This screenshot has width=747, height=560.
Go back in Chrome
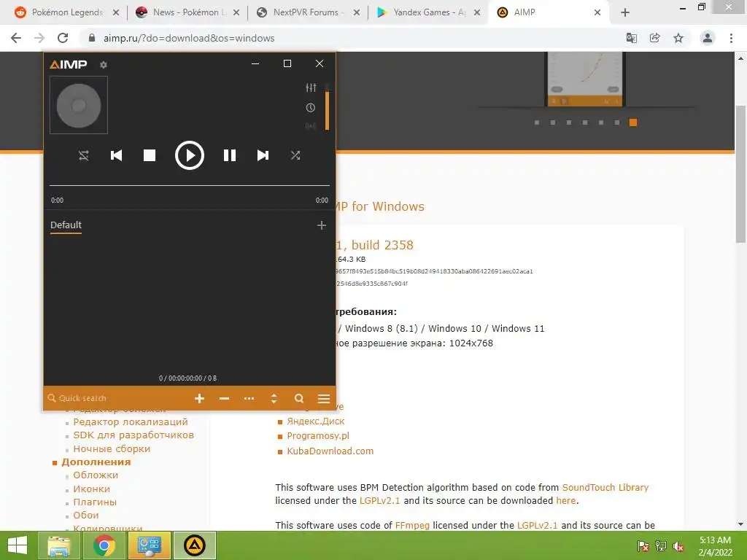coord(16,38)
